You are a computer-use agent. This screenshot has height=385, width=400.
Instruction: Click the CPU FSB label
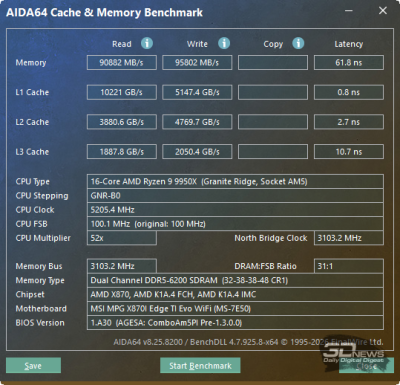pyautogui.click(x=31, y=224)
